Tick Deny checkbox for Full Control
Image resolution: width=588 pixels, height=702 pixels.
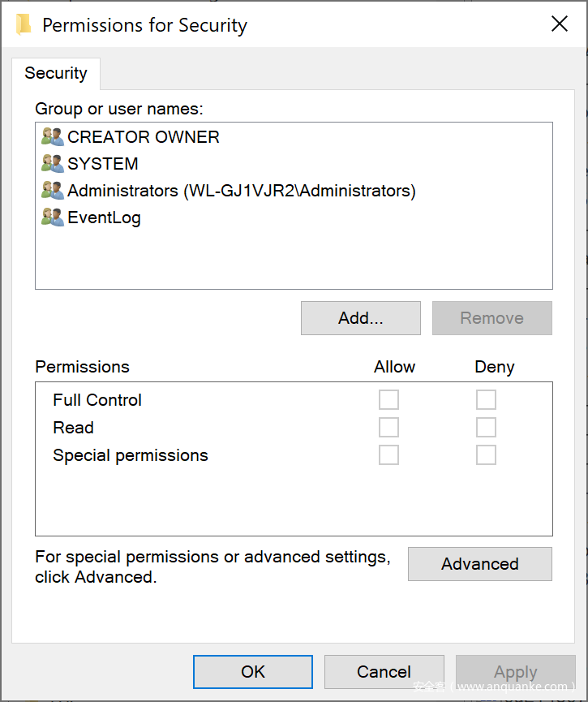(x=486, y=400)
